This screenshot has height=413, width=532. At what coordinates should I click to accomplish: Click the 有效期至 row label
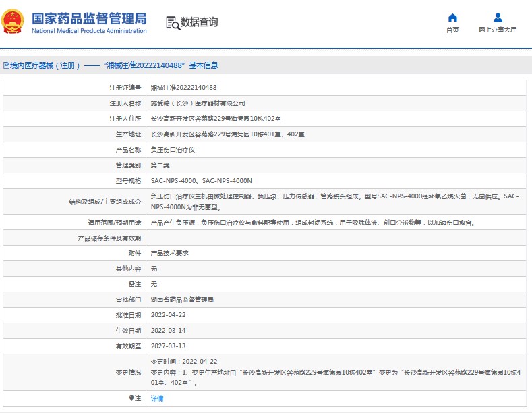pos(128,346)
